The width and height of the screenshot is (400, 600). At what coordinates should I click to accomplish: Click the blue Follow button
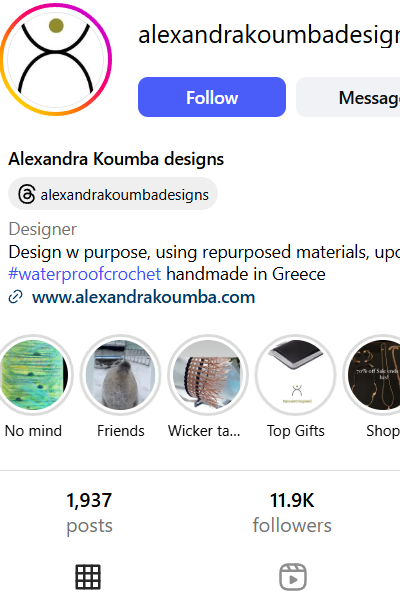point(212,97)
